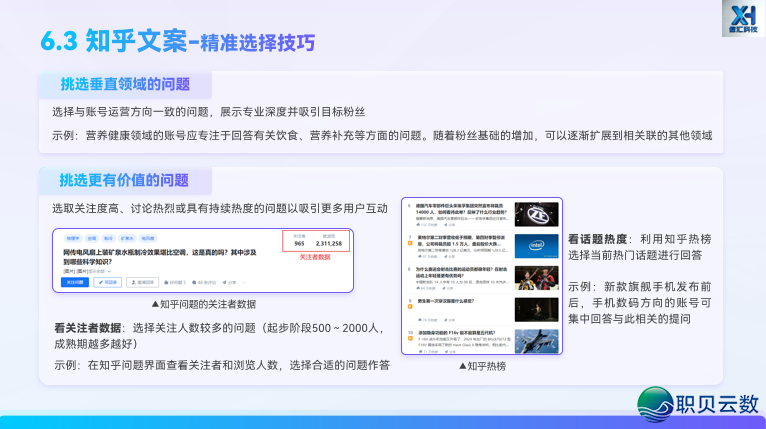Click 分享 icon on the ZF layoffs row
This screenshot has width=766, height=429.
pos(446,225)
